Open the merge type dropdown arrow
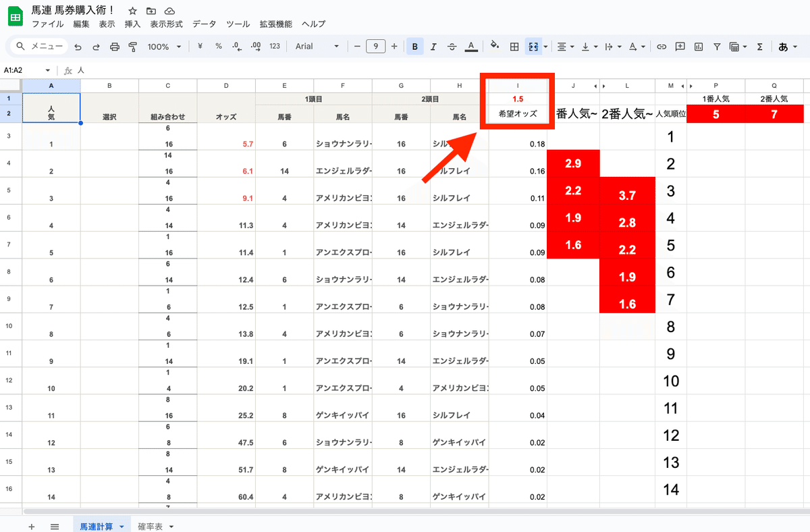Screen dimensions: 810x532 click(x=545, y=47)
